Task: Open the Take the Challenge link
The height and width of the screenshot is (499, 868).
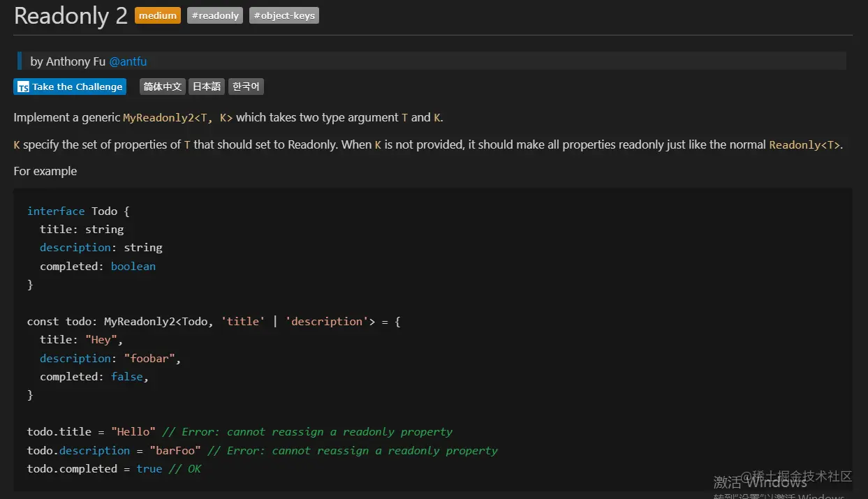Action: tap(77, 87)
